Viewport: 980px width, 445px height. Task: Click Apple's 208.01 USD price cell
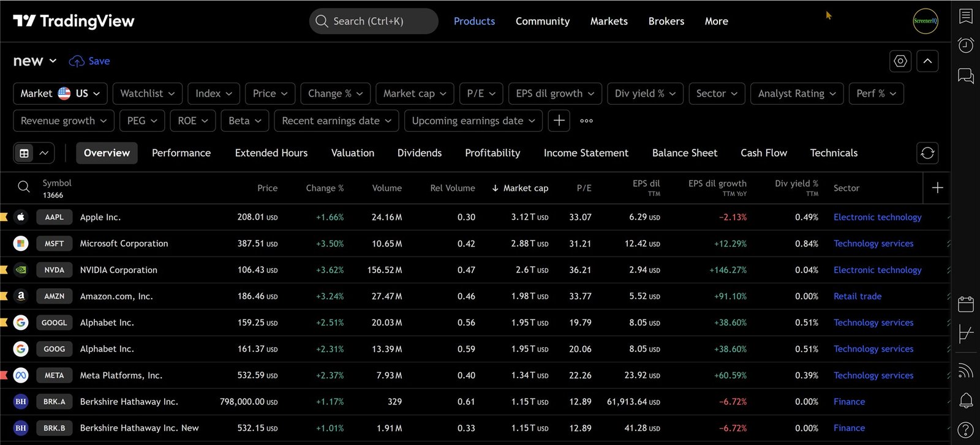[257, 217]
